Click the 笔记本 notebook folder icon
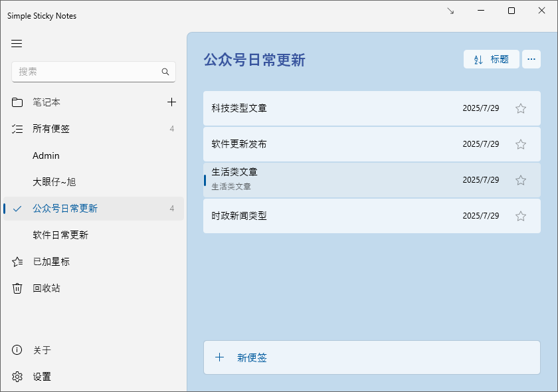Image resolution: width=558 pixels, height=392 pixels. pos(17,102)
